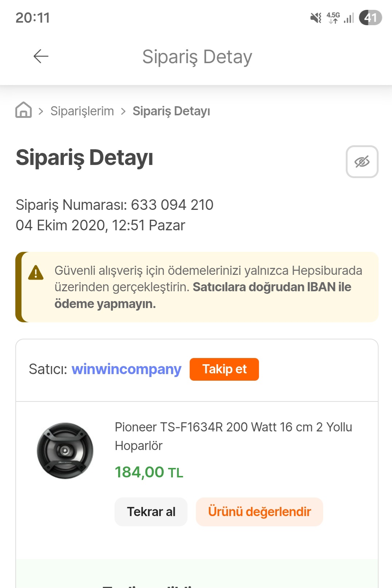Select the Sipariş Detayı breadcrumb item
Image resolution: width=392 pixels, height=588 pixels.
[x=171, y=111]
